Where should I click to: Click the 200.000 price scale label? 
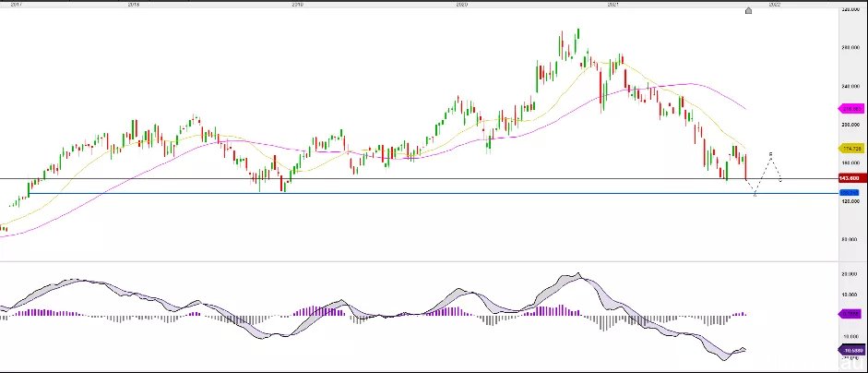850,125
